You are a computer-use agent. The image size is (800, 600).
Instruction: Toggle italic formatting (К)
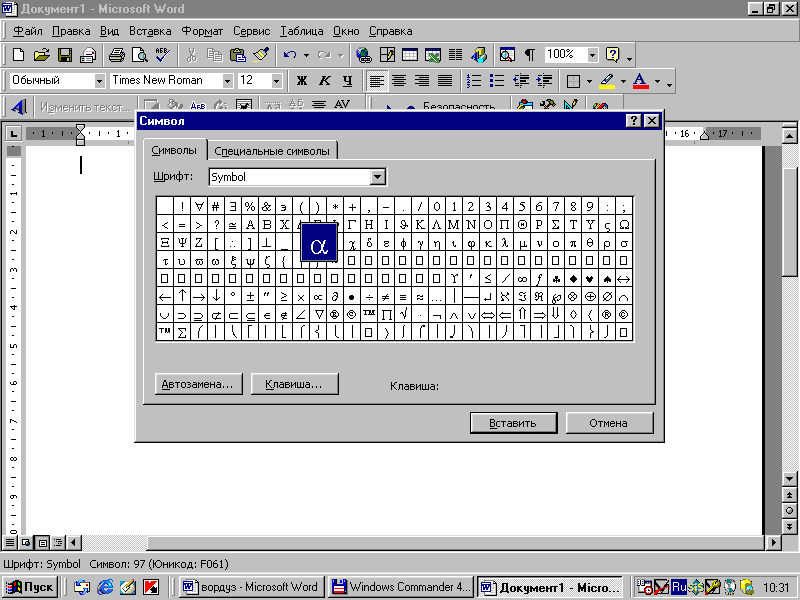coord(324,81)
